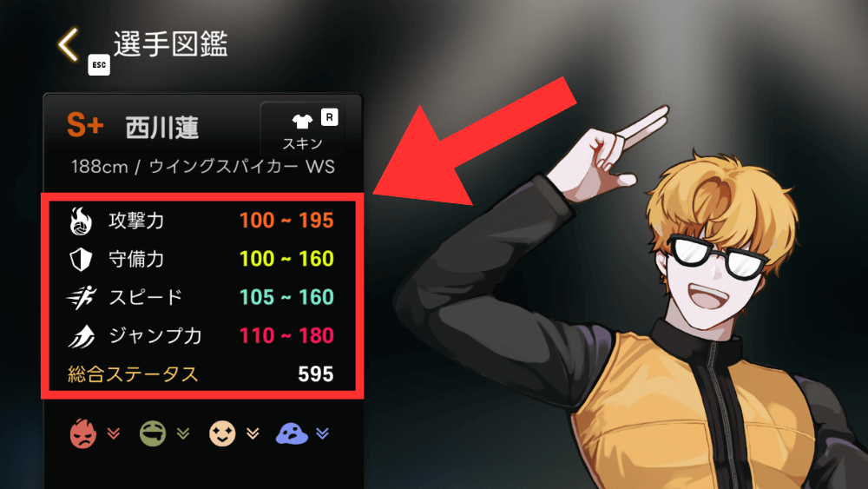Click the R key badge on スキン
This screenshot has width=868, height=489.
tap(329, 117)
